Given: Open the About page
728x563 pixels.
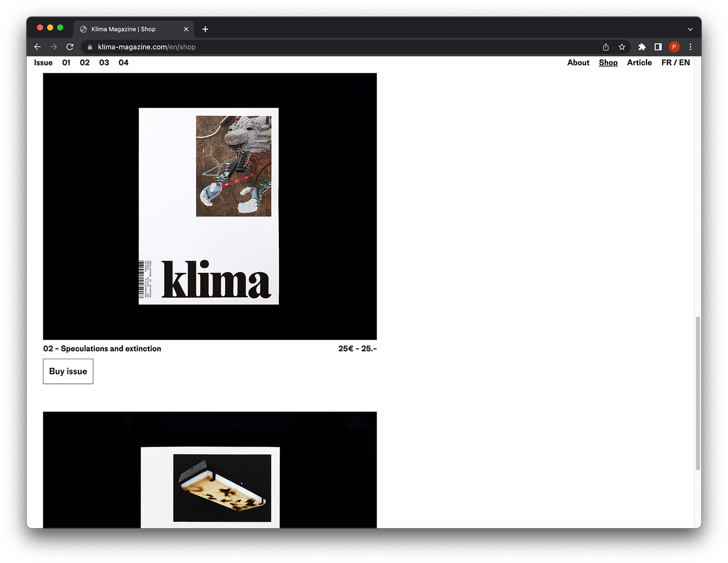Looking at the screenshot, I should click(578, 63).
